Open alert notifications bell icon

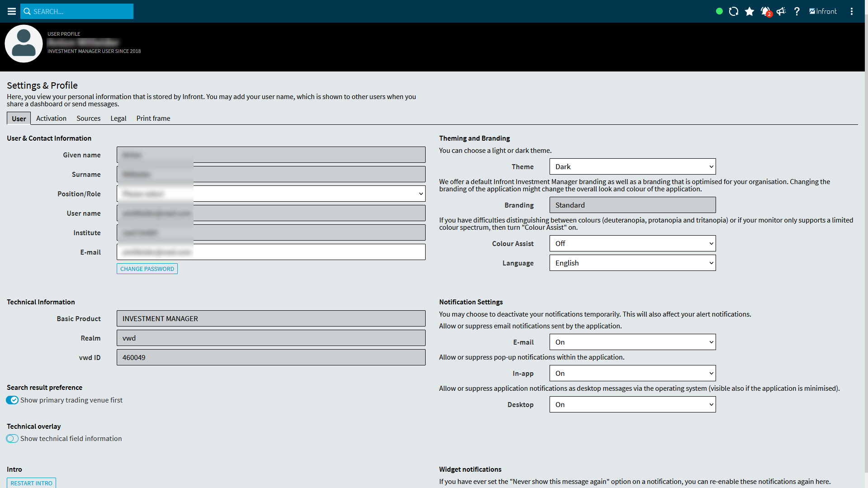tap(765, 11)
